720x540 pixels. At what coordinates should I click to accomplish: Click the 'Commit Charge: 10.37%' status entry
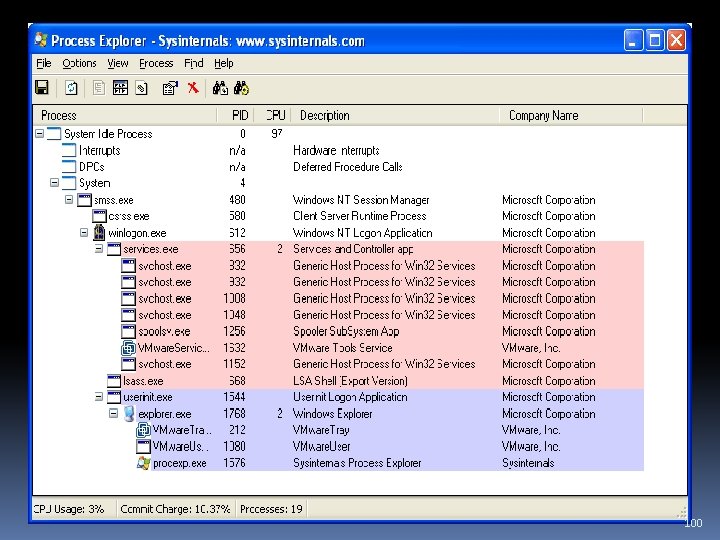pyautogui.click(x=175, y=509)
